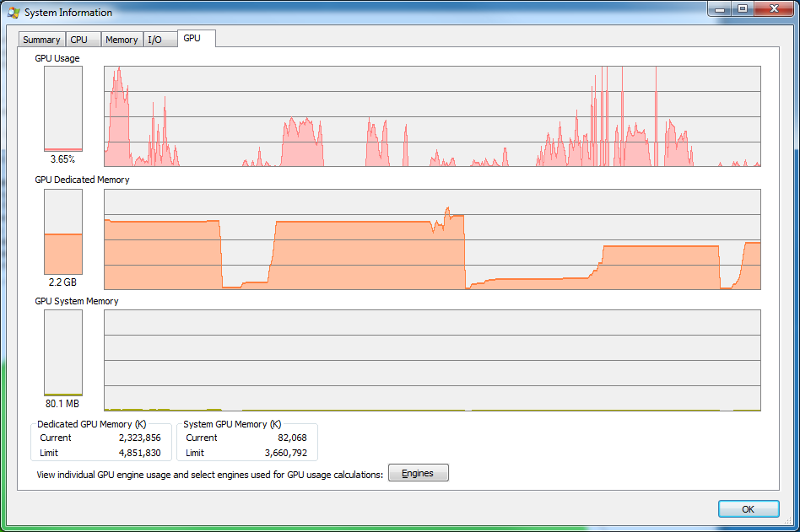Minimize the System Information window

pos(721,9)
